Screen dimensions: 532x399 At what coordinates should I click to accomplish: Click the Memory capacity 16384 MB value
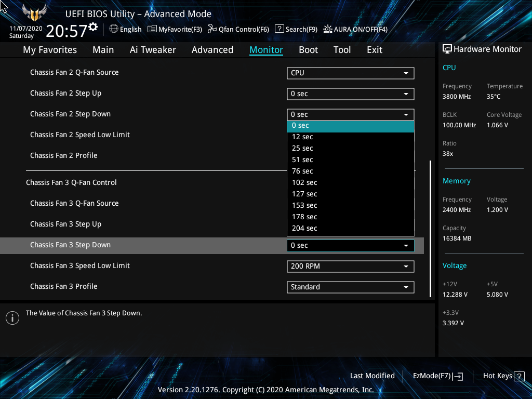coord(457,238)
